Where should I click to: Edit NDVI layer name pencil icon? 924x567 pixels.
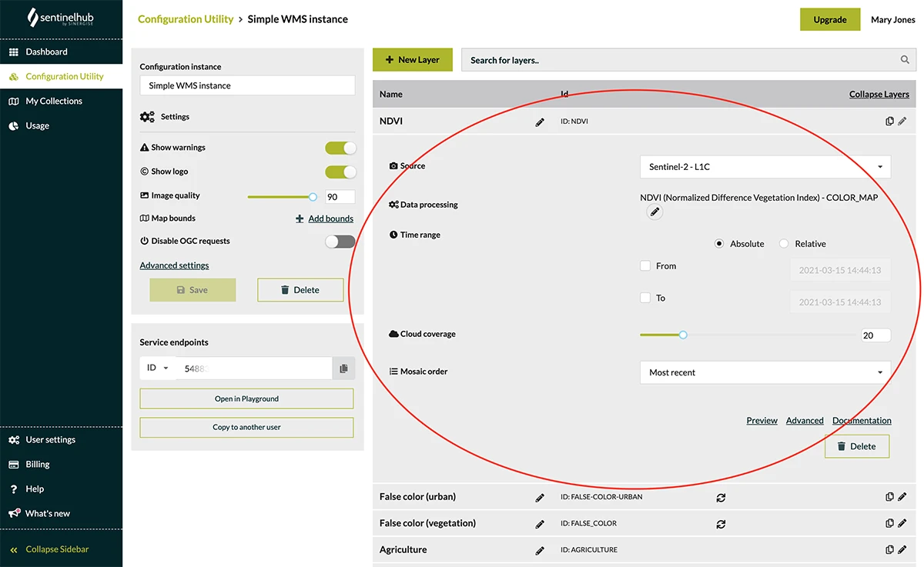coord(540,122)
